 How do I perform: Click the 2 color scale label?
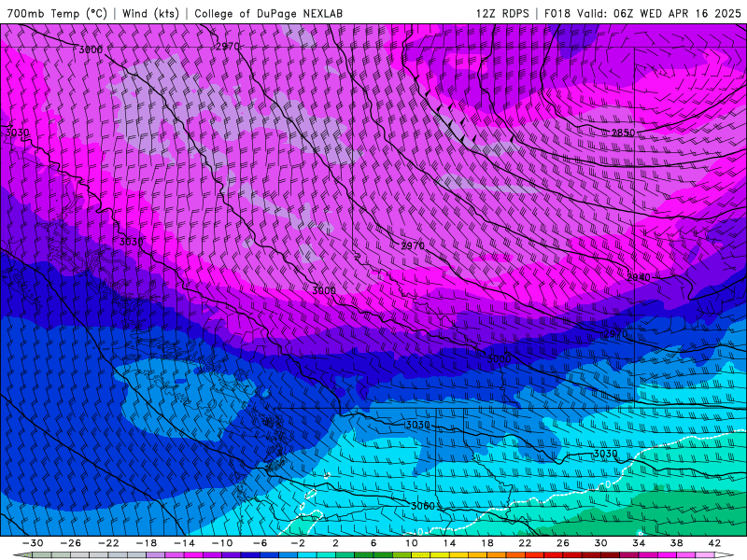click(335, 543)
